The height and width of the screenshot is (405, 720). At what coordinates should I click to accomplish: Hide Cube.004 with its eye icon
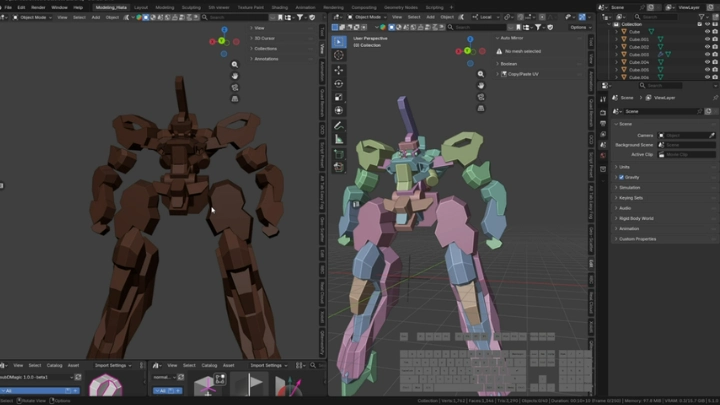tap(707, 62)
